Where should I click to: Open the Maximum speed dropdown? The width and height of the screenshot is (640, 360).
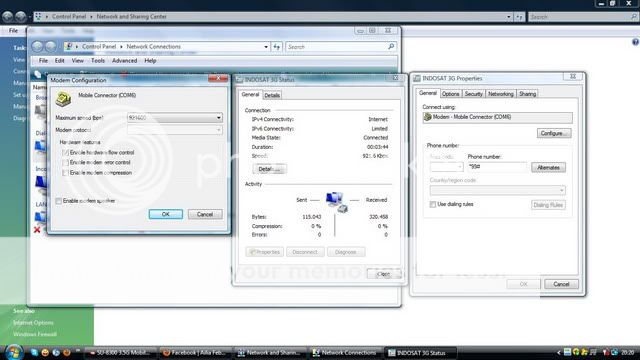pos(175,118)
